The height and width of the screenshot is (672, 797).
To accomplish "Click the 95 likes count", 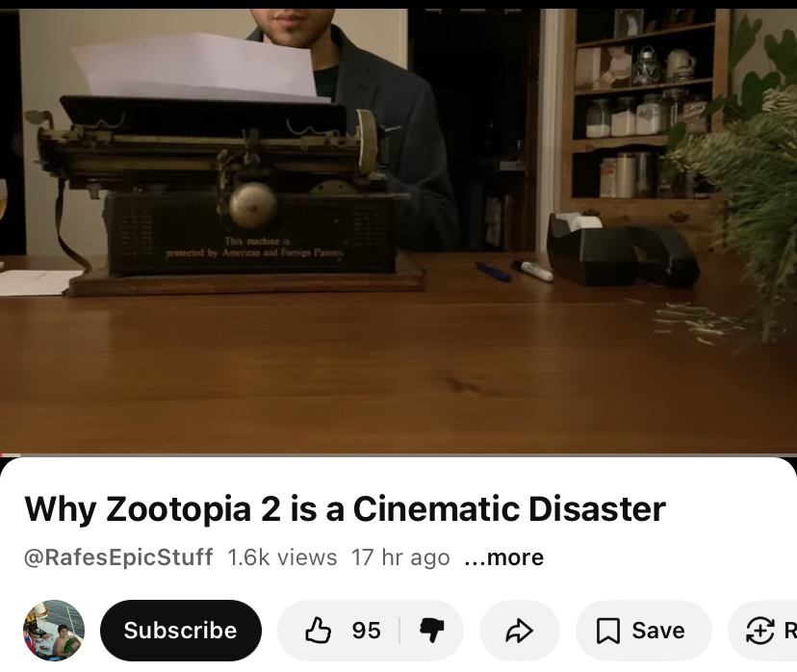I will [x=366, y=631].
